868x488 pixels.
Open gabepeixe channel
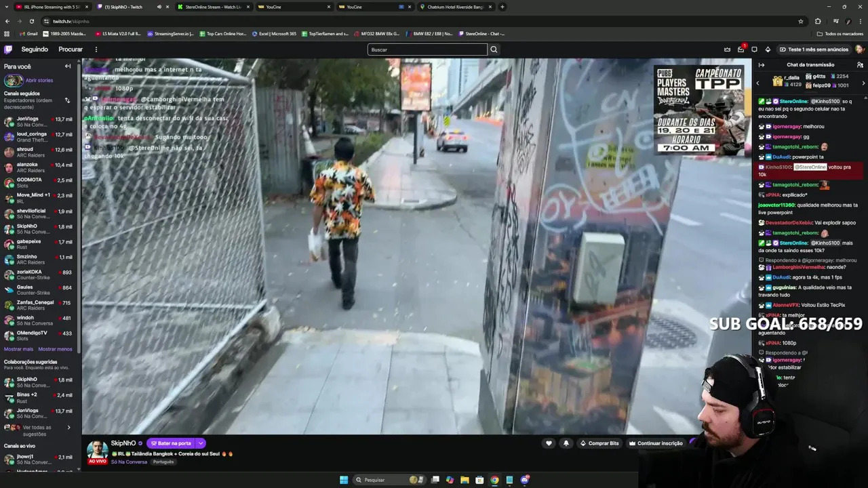tap(39, 244)
